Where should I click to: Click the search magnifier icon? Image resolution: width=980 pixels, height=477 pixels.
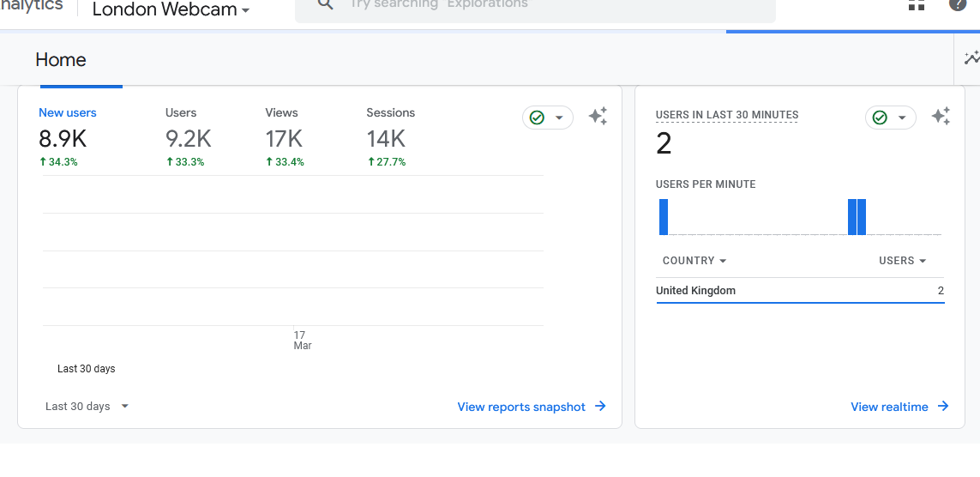pos(325,4)
